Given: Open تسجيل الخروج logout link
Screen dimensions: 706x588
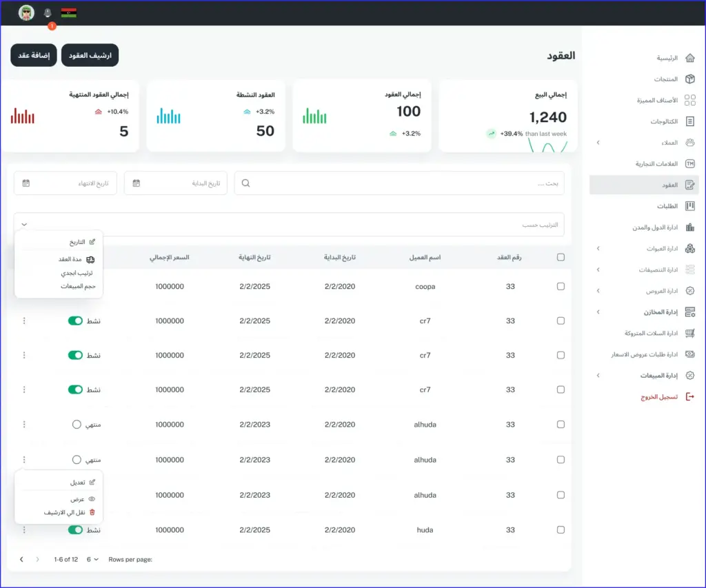Looking at the screenshot, I should 659,397.
